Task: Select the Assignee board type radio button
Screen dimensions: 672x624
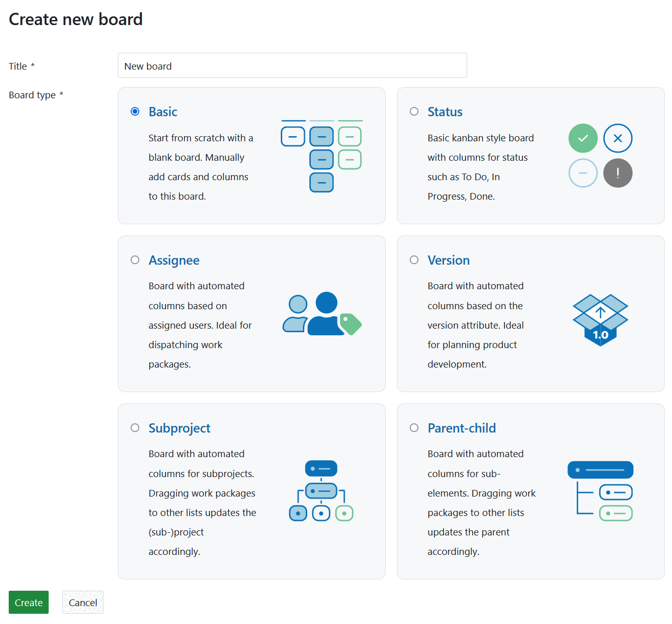Action: coord(135,260)
